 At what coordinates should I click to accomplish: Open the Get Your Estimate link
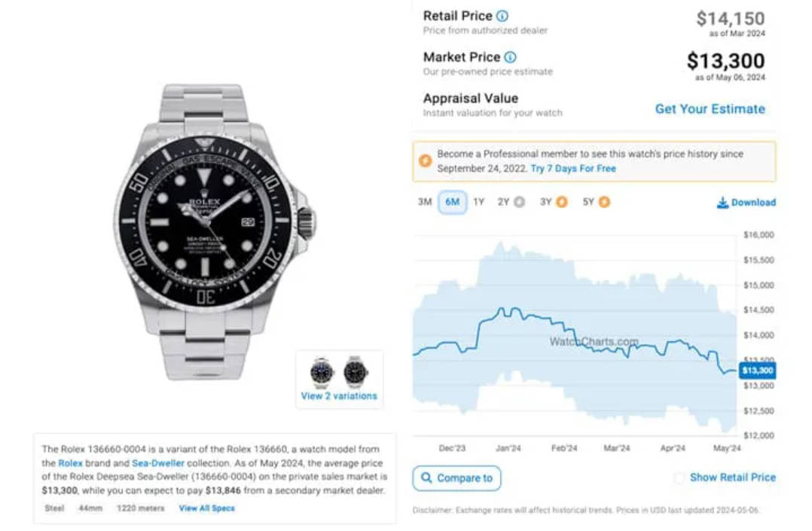click(710, 108)
